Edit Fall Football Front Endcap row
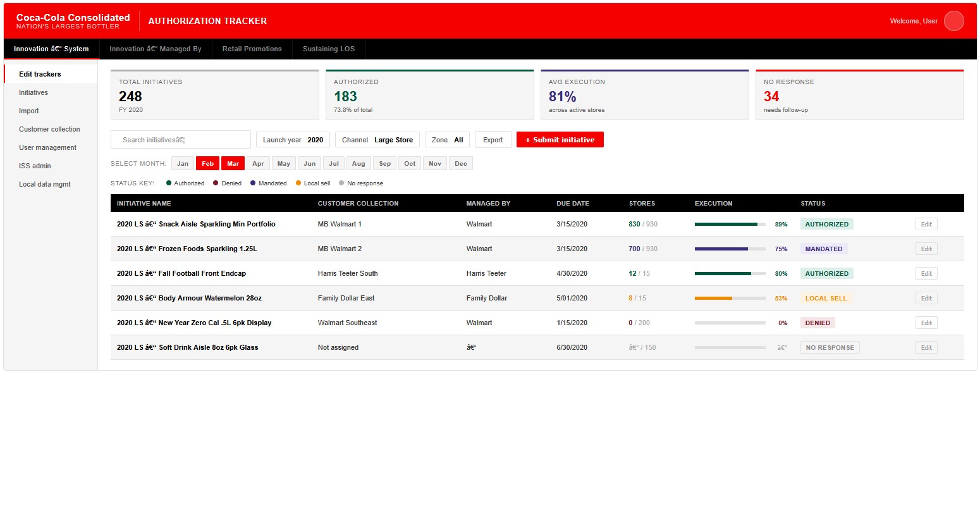Image resolution: width=980 pixels, height=513 pixels. point(926,273)
